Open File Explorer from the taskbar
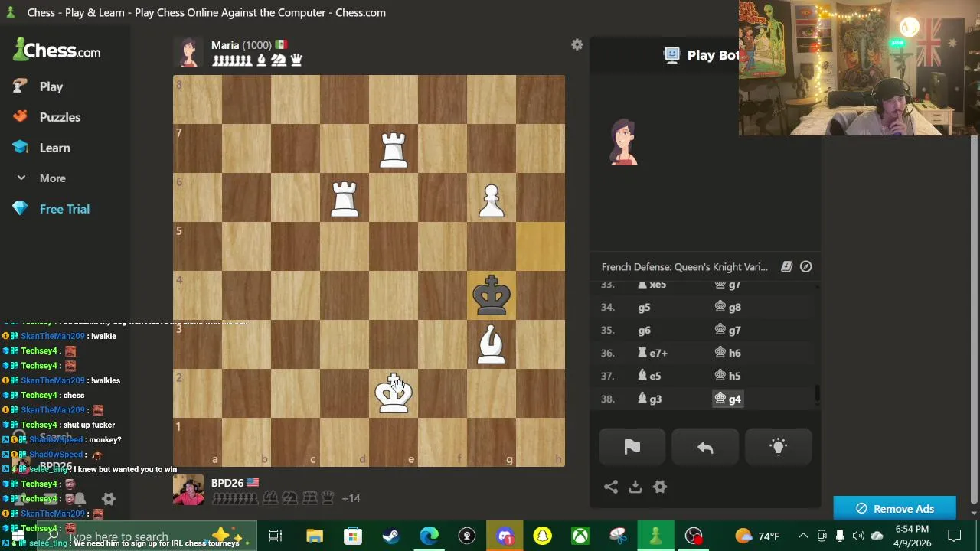The height and width of the screenshot is (551, 980). [315, 536]
